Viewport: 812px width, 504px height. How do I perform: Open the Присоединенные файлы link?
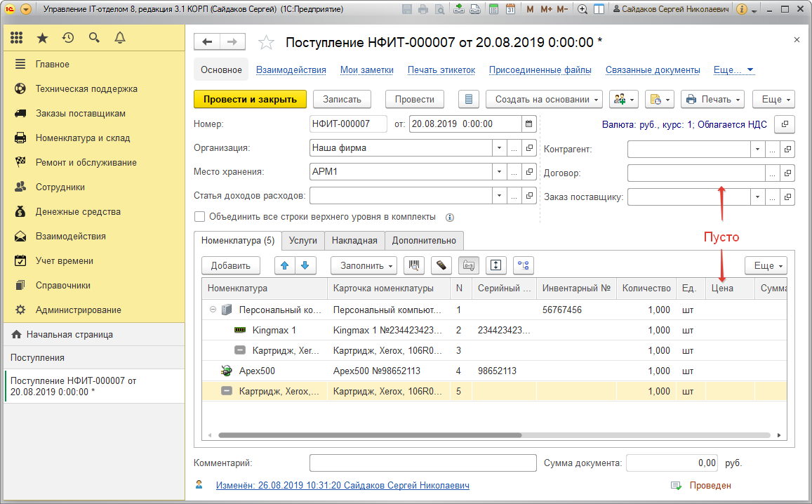tap(540, 70)
